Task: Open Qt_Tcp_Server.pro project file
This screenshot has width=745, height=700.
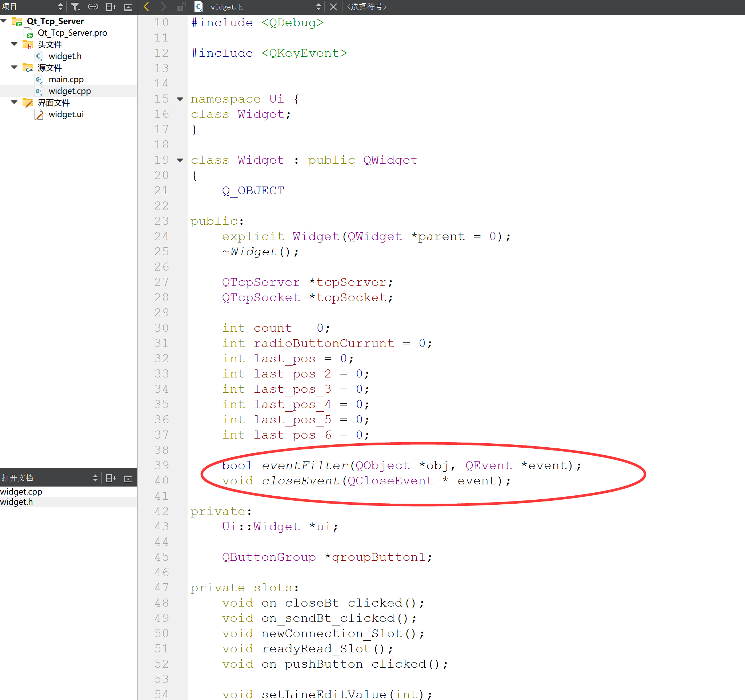Action: (x=72, y=33)
